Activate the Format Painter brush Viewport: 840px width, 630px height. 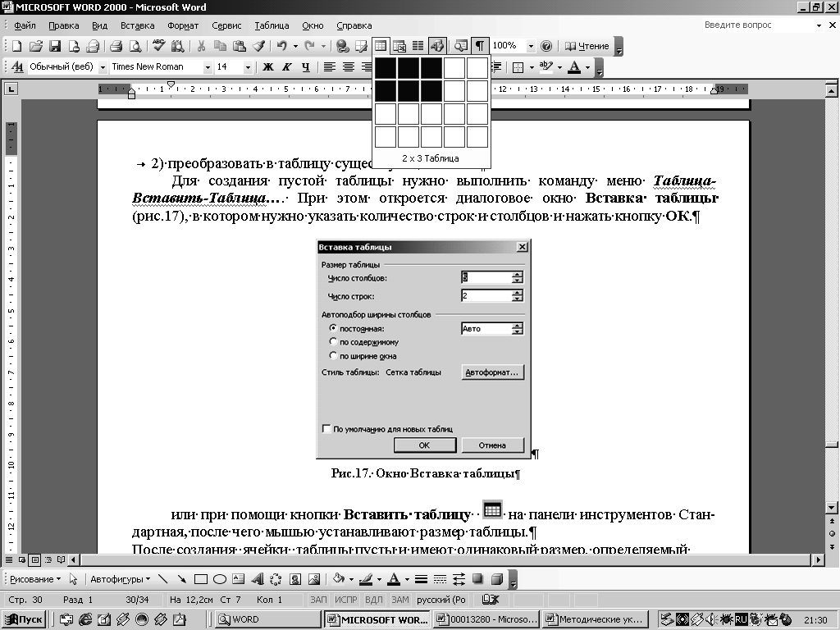[258, 46]
